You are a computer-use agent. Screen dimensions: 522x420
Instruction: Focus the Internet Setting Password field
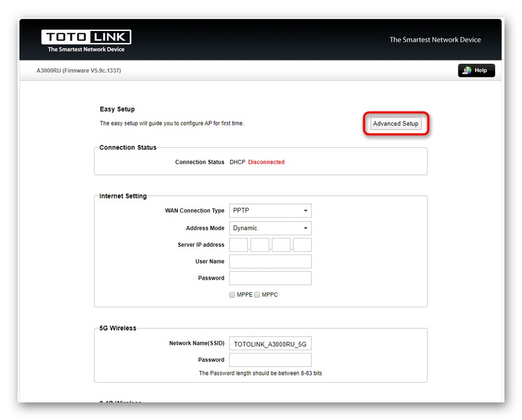pos(270,278)
